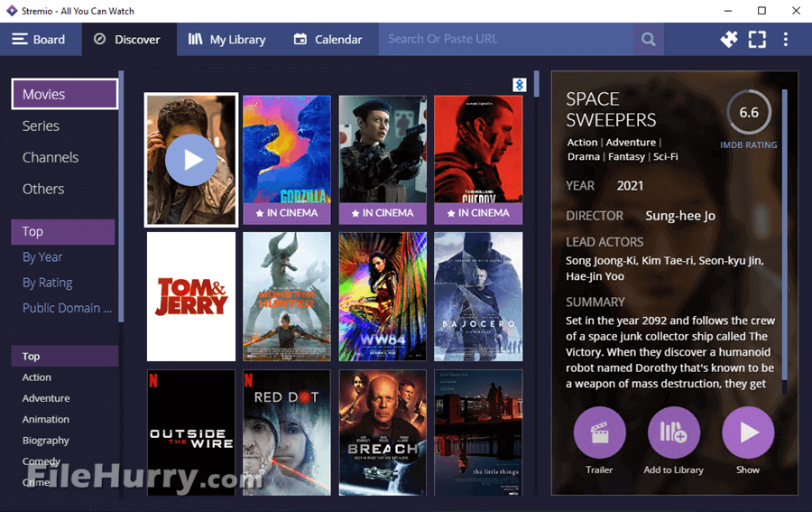This screenshot has width=812, height=512.
Task: Click the Discover compass icon
Action: pyautogui.click(x=99, y=39)
